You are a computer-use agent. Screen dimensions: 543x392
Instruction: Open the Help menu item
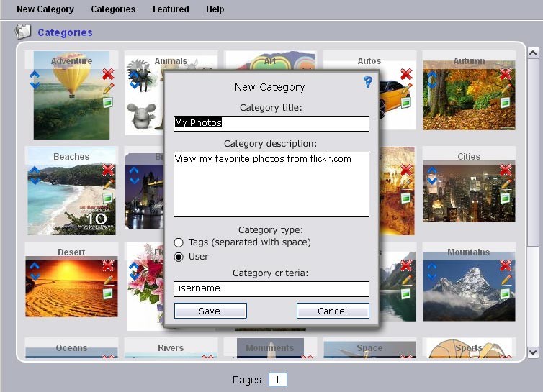(215, 9)
